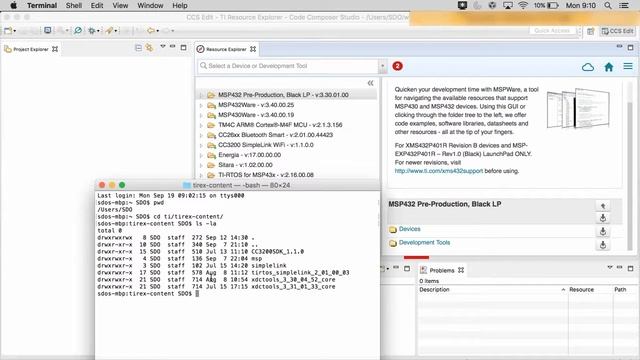
Task: Click the build hammer toolbar icon
Action: pos(109,31)
